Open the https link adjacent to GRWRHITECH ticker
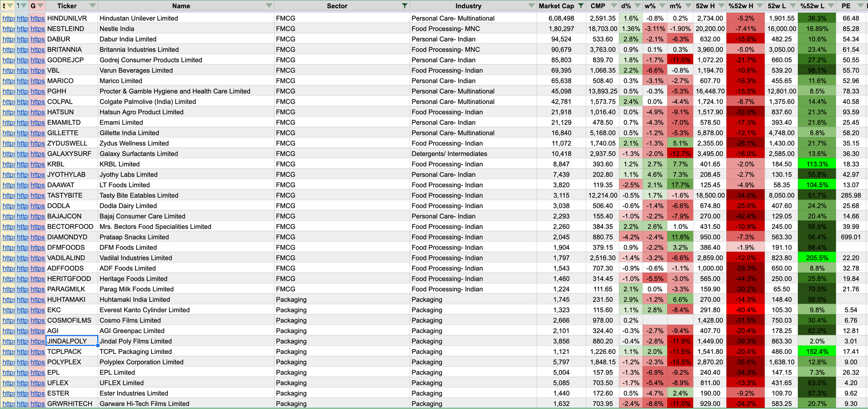Image resolution: width=868 pixels, height=409 pixels. [x=37, y=404]
